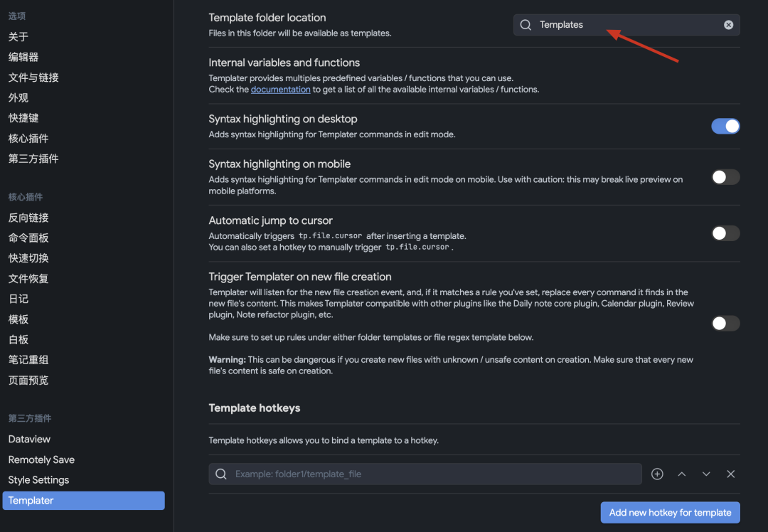Enable Trigger Templater on new file creation
768x532 pixels.
(725, 324)
